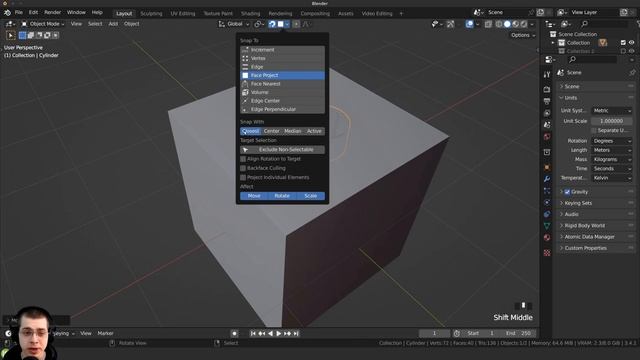
Task: Open the pivot point selector
Action: pos(258,24)
